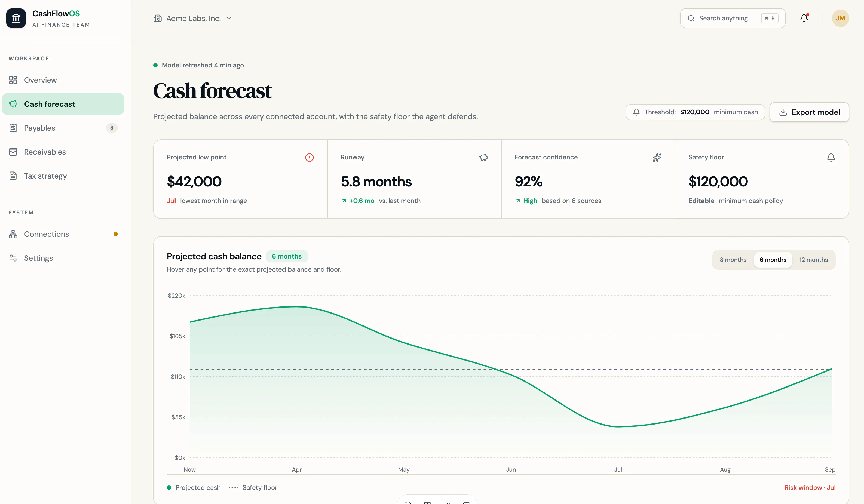864x504 pixels.
Task: Click the Model refreshed 4 min ago status
Action: tap(198, 65)
